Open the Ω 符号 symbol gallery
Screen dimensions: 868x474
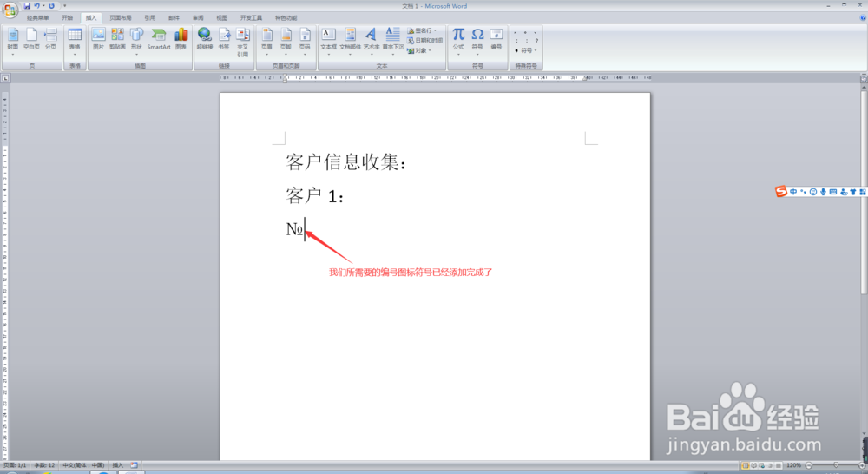[477, 41]
